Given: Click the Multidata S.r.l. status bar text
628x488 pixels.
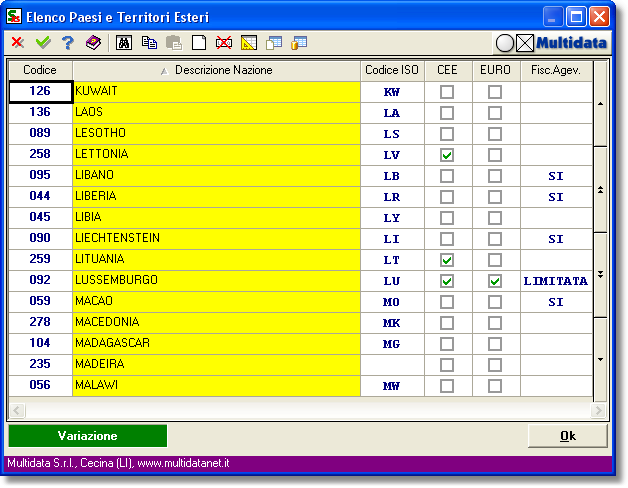Looking at the screenshot, I should coord(118,464).
